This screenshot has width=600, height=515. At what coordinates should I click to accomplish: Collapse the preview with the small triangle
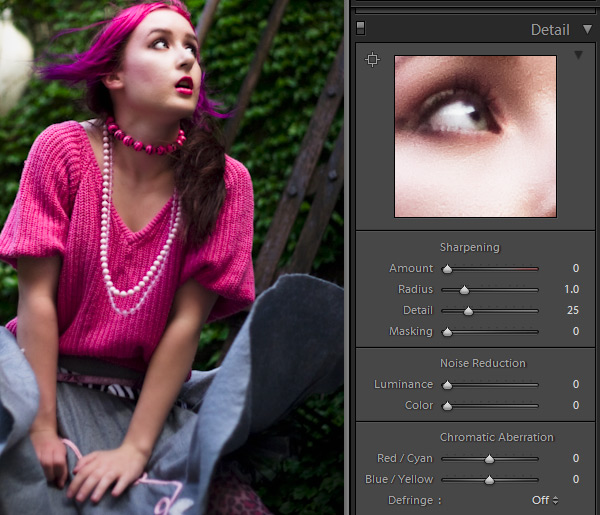coord(578,55)
